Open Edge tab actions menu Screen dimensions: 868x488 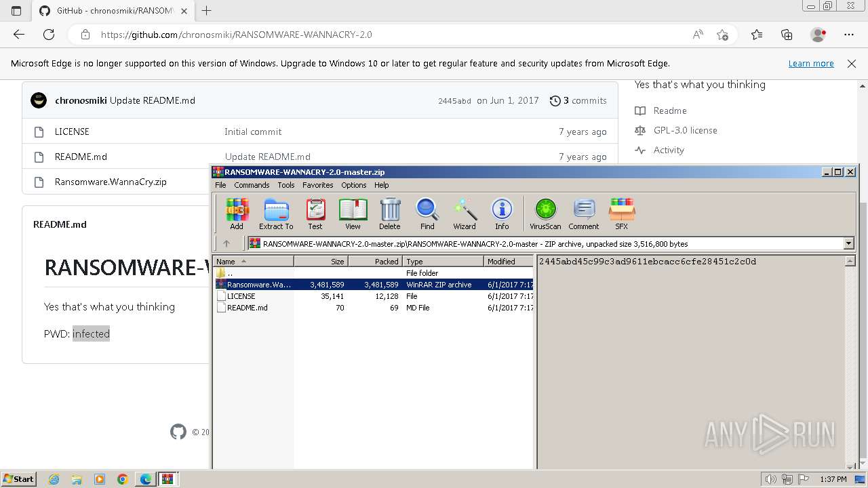point(16,11)
